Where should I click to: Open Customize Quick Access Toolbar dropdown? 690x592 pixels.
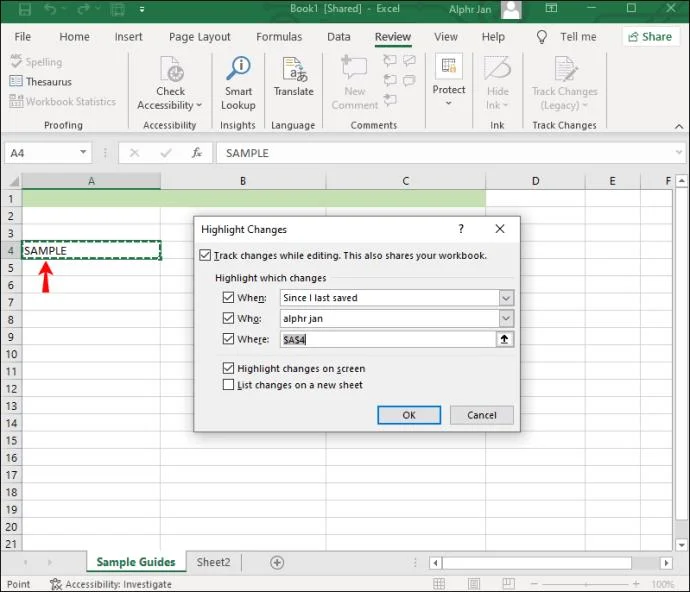142,9
